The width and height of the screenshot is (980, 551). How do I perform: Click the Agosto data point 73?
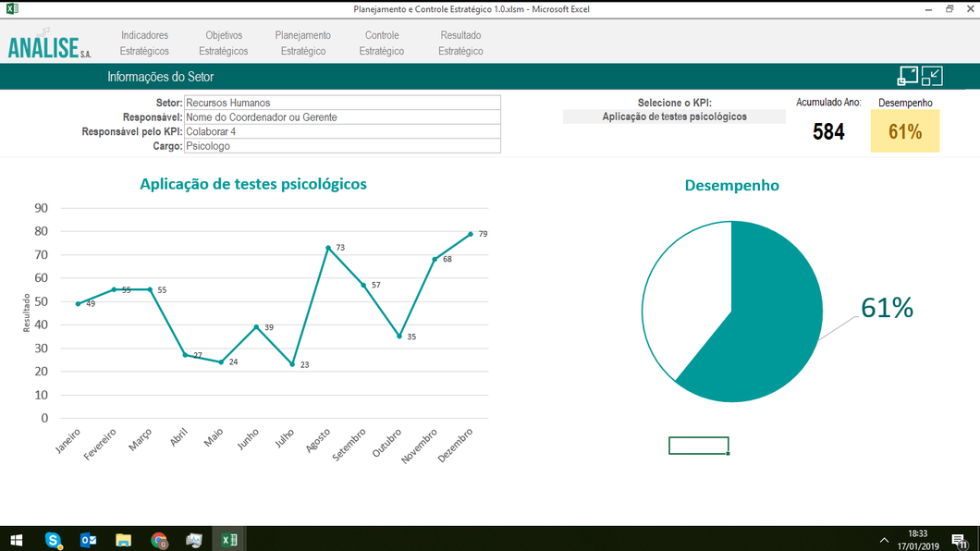pos(328,248)
